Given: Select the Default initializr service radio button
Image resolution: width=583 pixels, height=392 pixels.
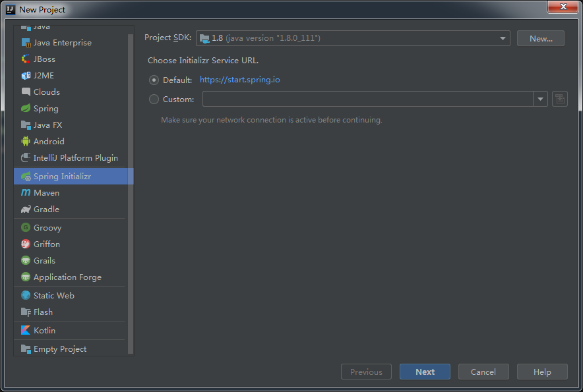Looking at the screenshot, I should (x=154, y=80).
